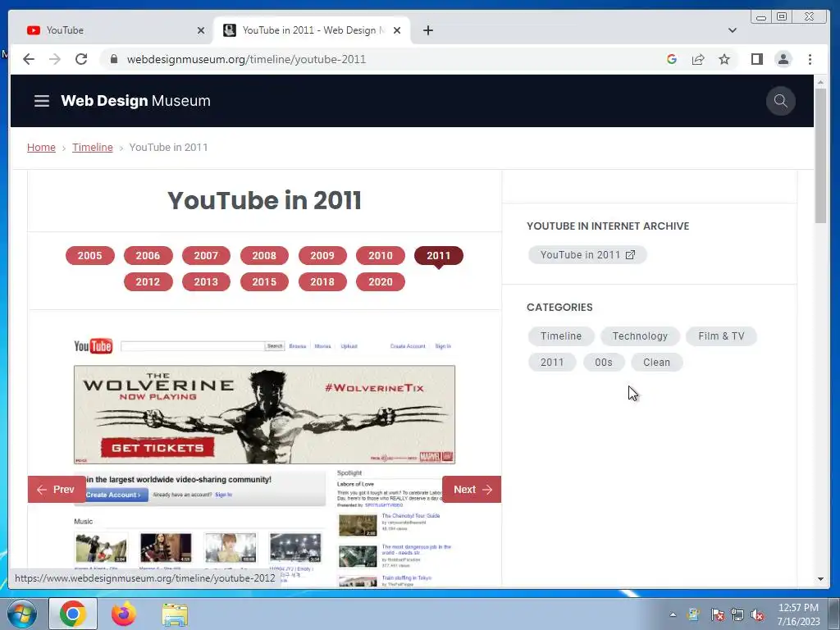
Task: Select the 2009 year pill
Action: (322, 256)
